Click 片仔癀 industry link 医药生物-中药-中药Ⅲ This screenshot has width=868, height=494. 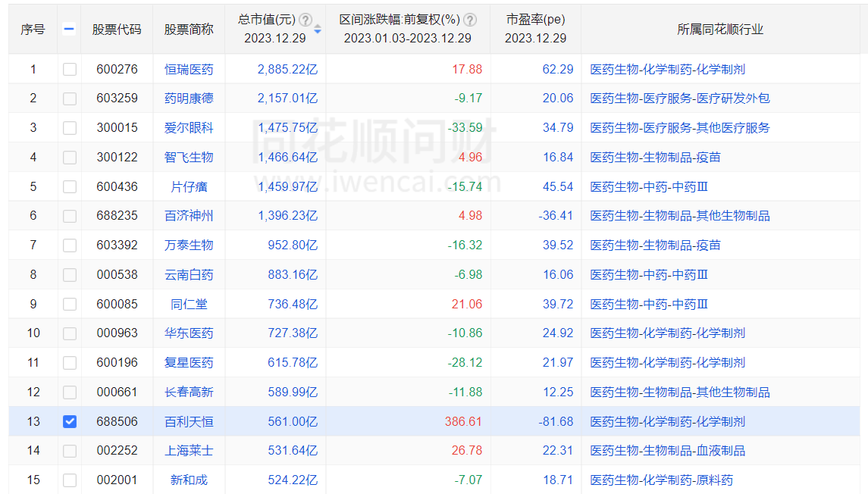pyautogui.click(x=649, y=186)
